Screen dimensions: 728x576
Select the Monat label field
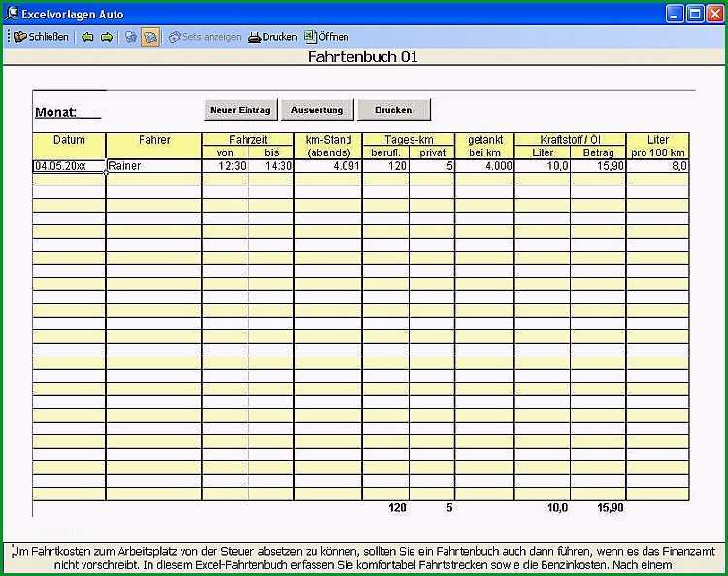click(68, 112)
